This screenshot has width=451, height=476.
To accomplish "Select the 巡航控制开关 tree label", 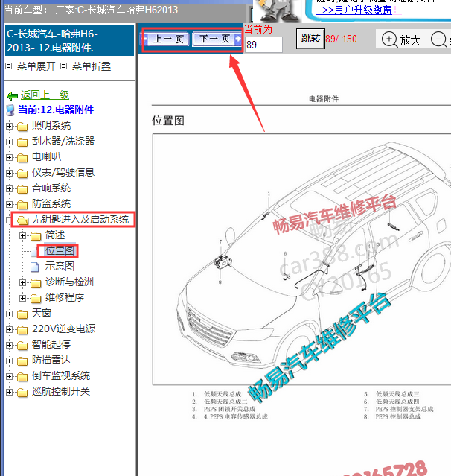I will coord(61,391).
